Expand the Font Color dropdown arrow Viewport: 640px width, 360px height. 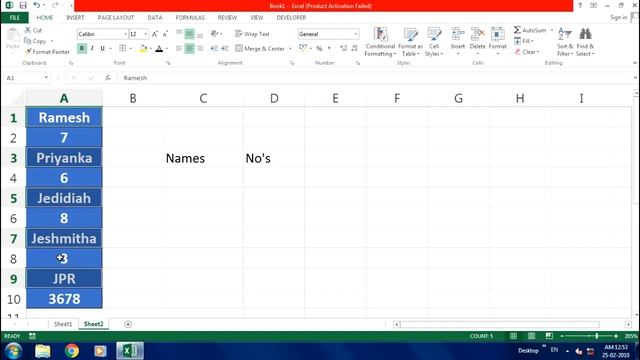tap(167, 49)
